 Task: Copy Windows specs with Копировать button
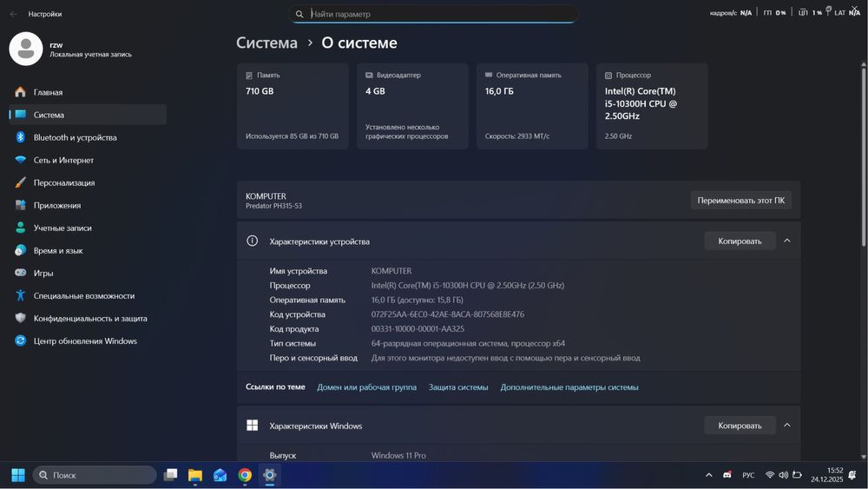[740, 426]
